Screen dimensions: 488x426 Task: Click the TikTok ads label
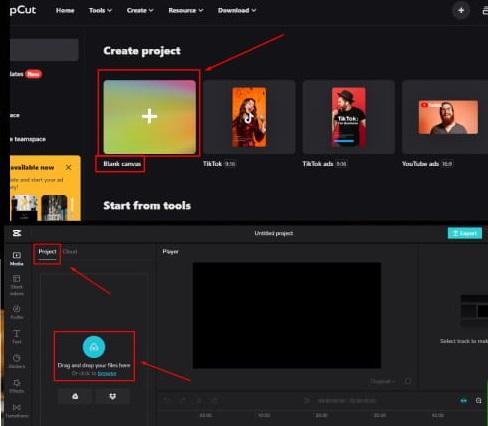coord(318,164)
